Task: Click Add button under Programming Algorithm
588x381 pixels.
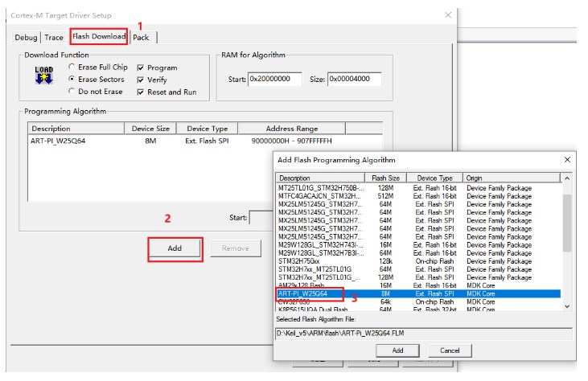Action: pos(175,248)
